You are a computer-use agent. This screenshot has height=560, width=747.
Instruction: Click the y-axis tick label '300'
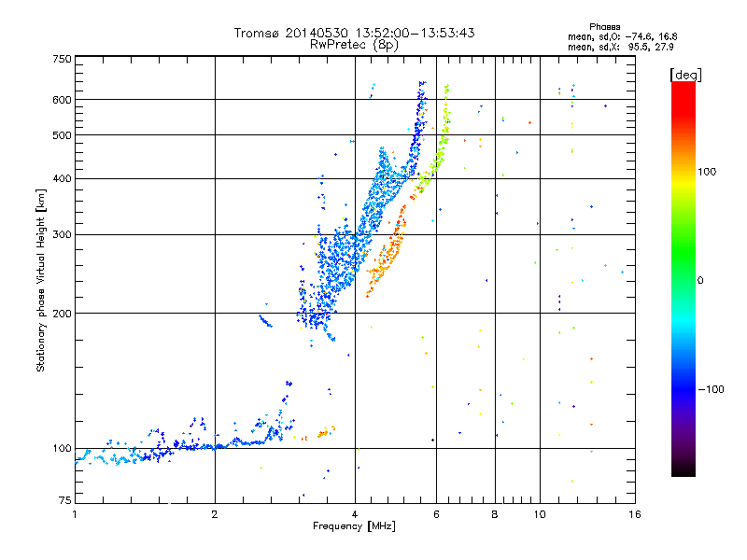tap(62, 235)
